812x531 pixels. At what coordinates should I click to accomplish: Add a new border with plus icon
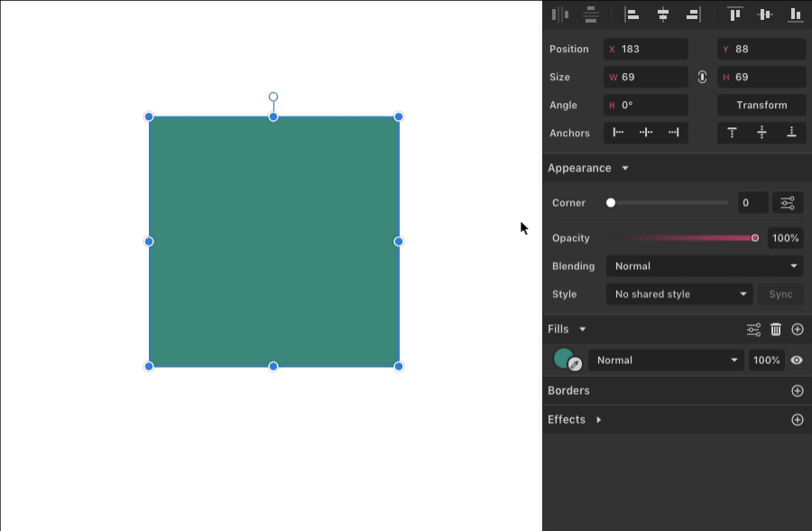[x=798, y=391]
